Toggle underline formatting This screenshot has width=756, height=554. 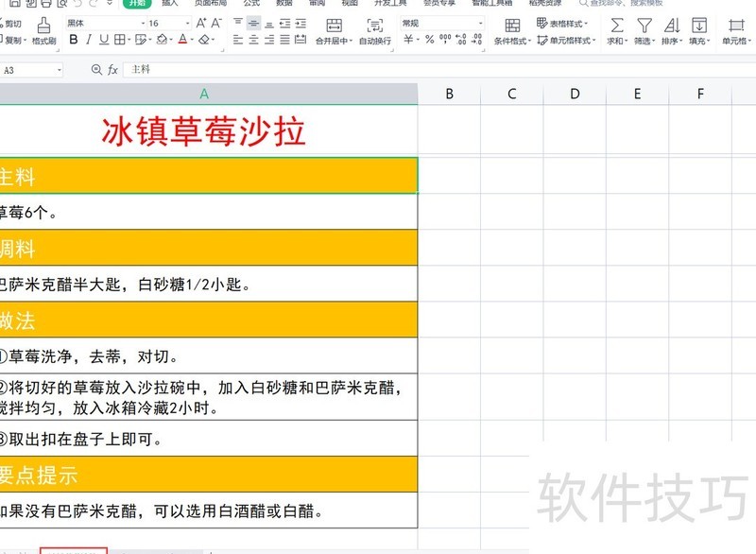(x=103, y=40)
